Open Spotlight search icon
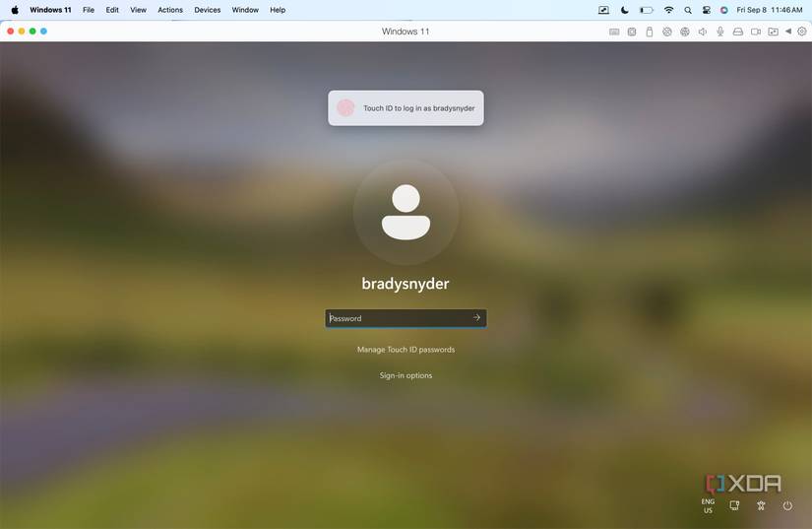 tap(688, 10)
